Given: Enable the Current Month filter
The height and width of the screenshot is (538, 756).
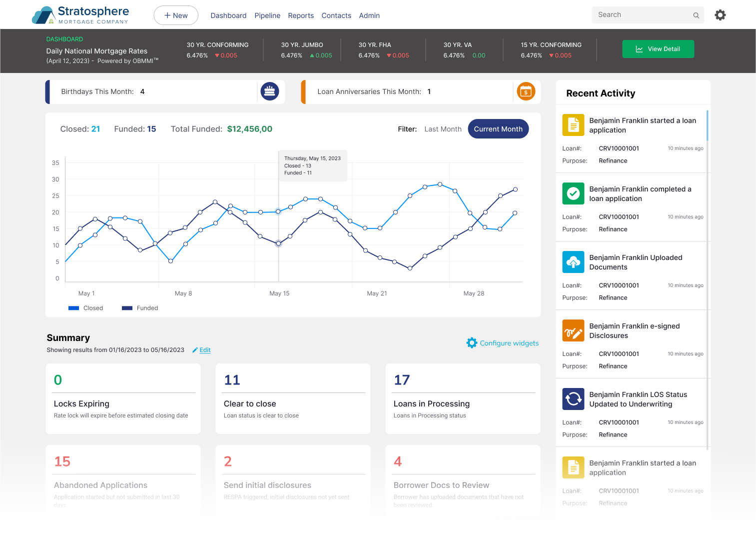Looking at the screenshot, I should pyautogui.click(x=498, y=128).
